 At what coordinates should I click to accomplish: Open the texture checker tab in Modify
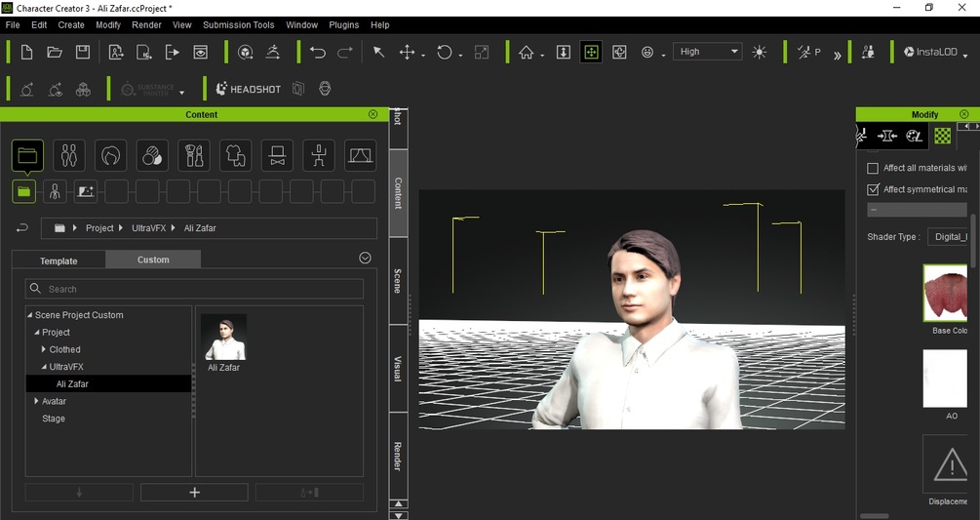click(x=942, y=136)
